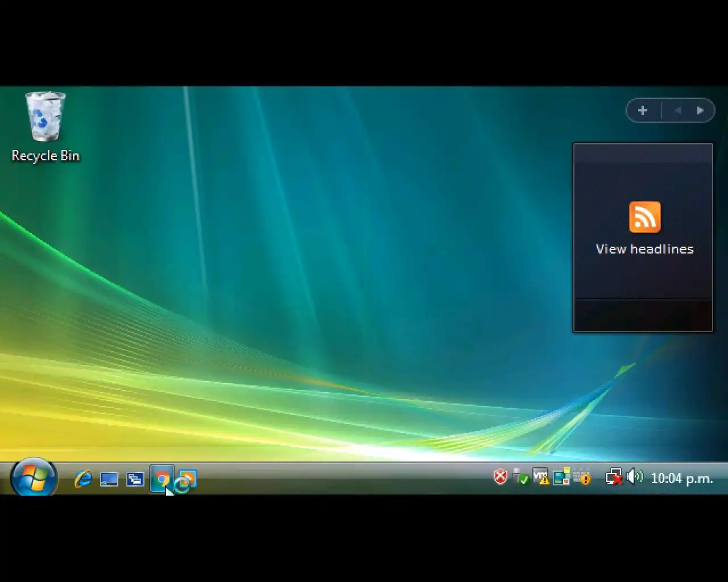
Task: Click View headlines in Feed gadget
Action: [x=644, y=249]
